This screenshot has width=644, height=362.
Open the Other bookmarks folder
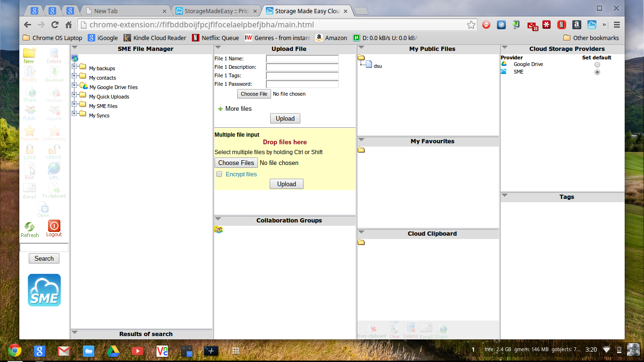[x=591, y=38]
